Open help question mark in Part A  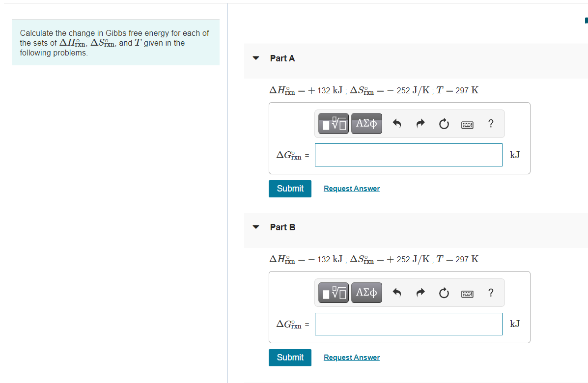point(491,123)
